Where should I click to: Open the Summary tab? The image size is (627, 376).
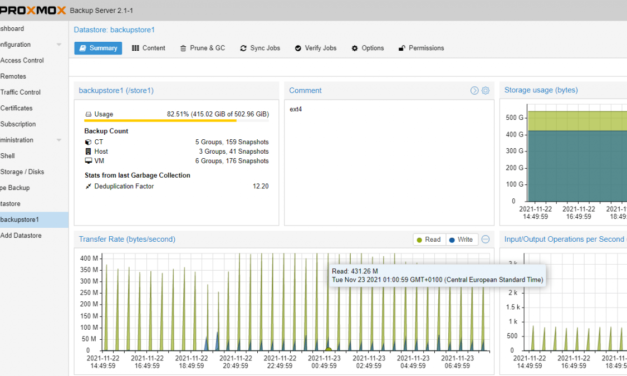tap(98, 48)
